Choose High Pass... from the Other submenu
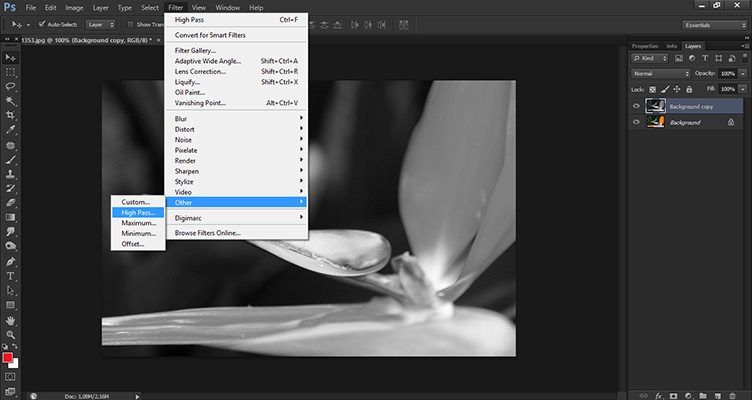 pos(138,212)
